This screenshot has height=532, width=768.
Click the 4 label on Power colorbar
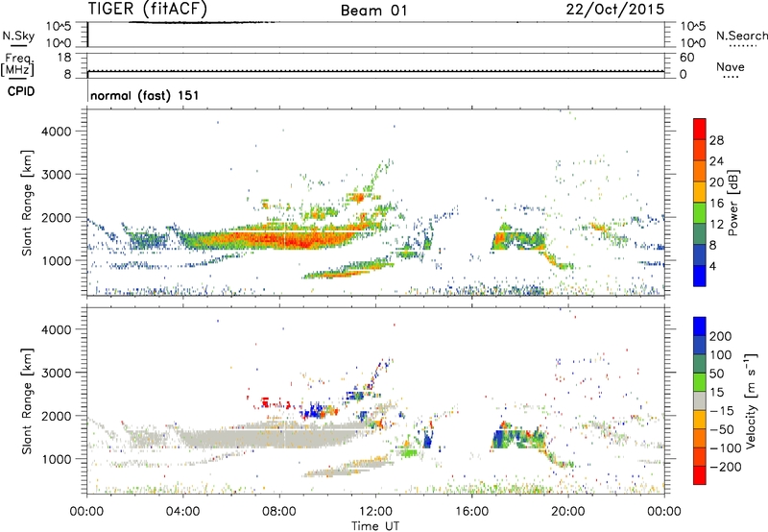[x=712, y=266]
